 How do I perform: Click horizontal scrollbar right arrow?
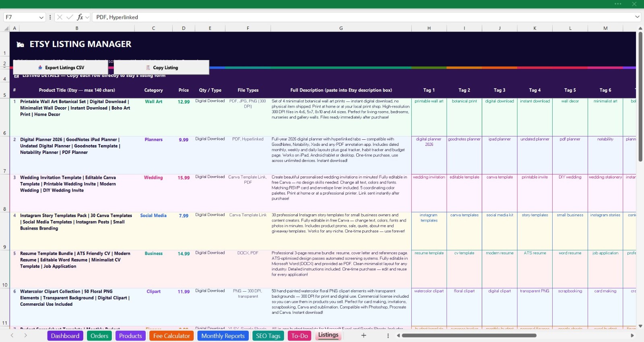pyautogui.click(x=632, y=335)
